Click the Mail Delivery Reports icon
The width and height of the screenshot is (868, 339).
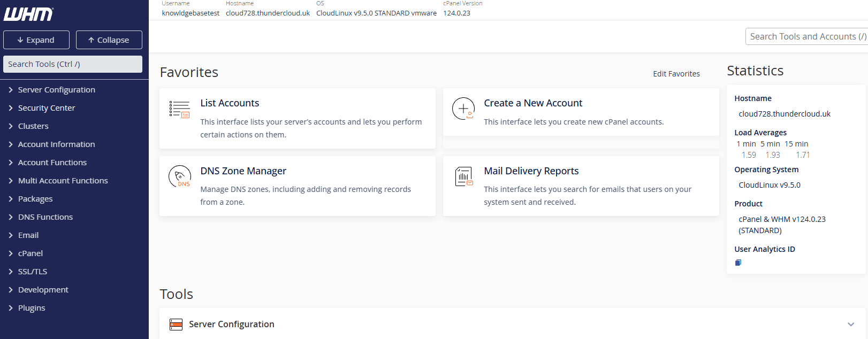[464, 176]
